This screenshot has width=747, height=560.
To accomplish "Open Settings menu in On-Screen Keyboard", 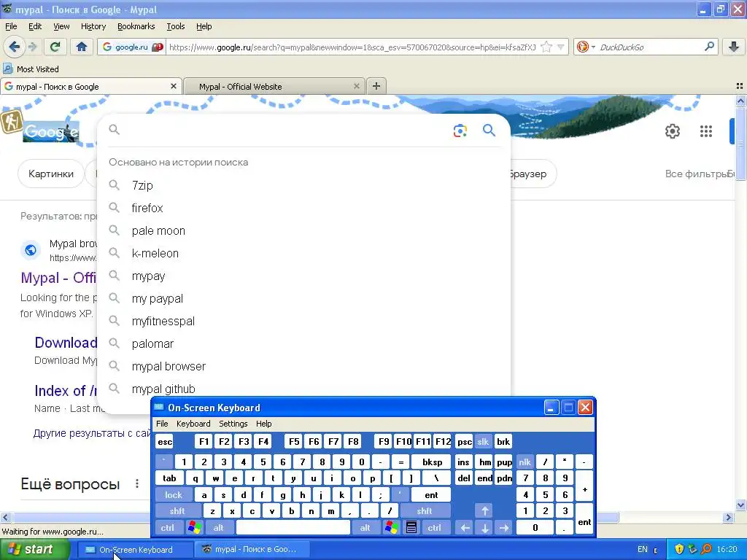I will click(233, 424).
